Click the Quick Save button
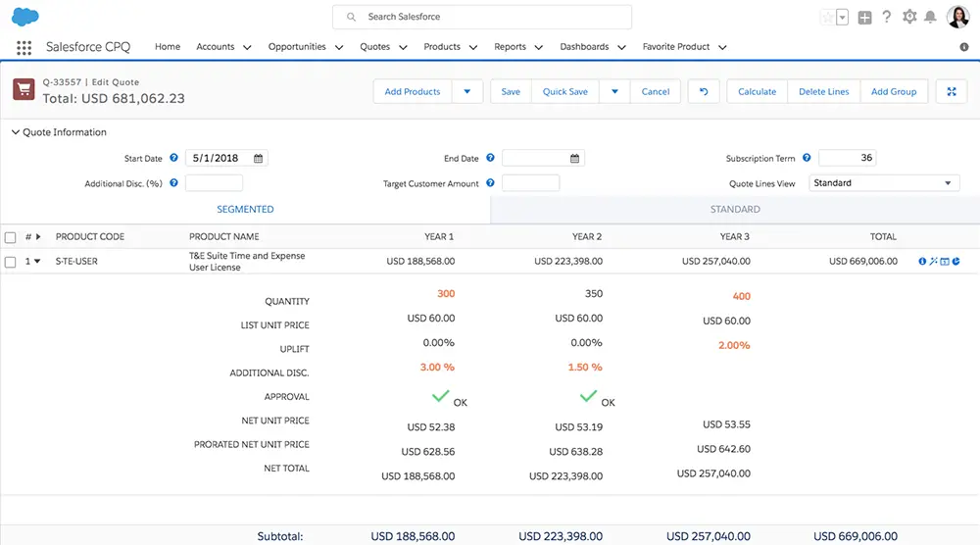This screenshot has width=980, height=545. (x=565, y=91)
